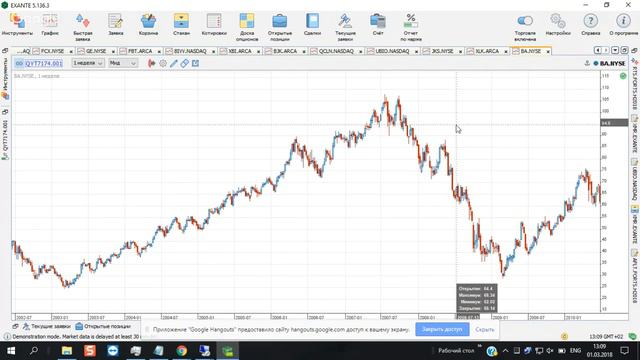This screenshot has height=360, width=640.
Task: Open the 1 неделя timeframe dropdown
Action: pyautogui.click(x=88, y=63)
